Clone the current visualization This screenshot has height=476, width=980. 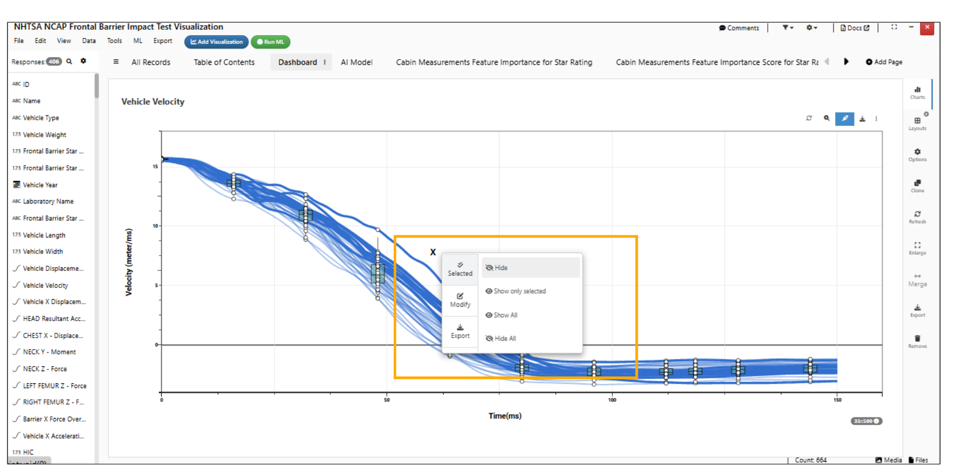click(x=917, y=186)
